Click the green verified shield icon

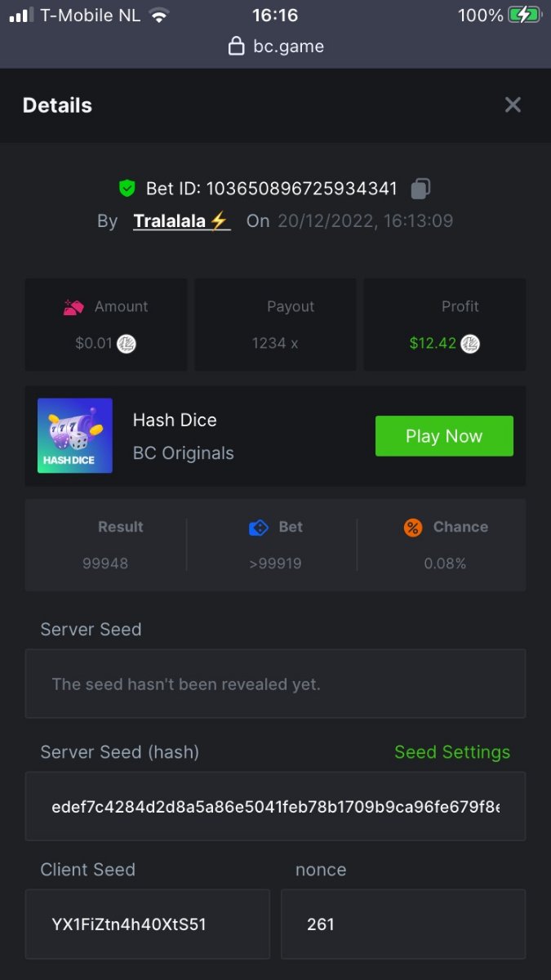click(127, 189)
